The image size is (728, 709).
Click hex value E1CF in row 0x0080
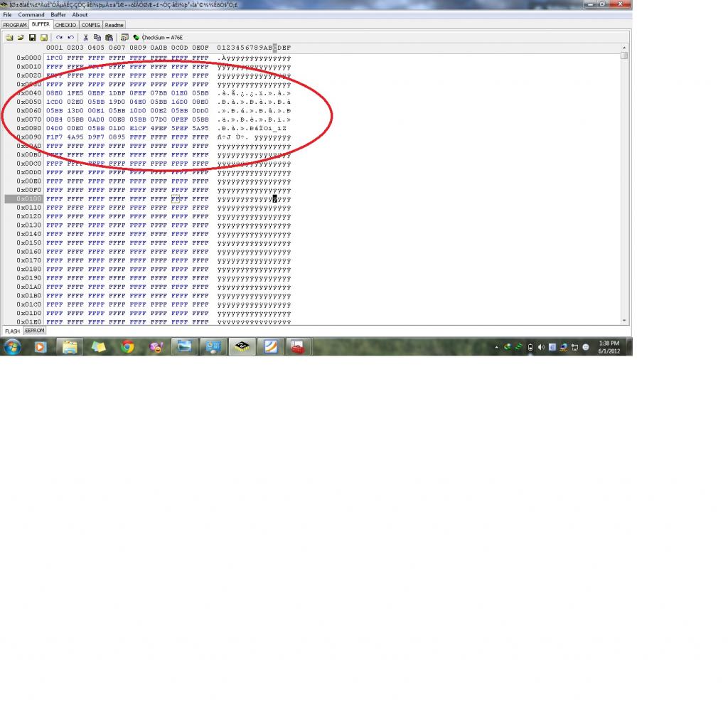[x=138, y=129]
